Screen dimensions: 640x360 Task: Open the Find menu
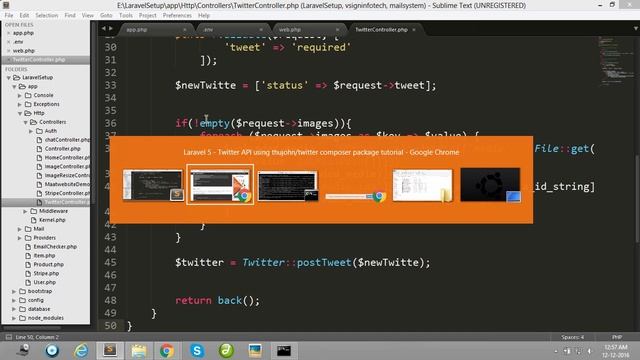[70, 16]
